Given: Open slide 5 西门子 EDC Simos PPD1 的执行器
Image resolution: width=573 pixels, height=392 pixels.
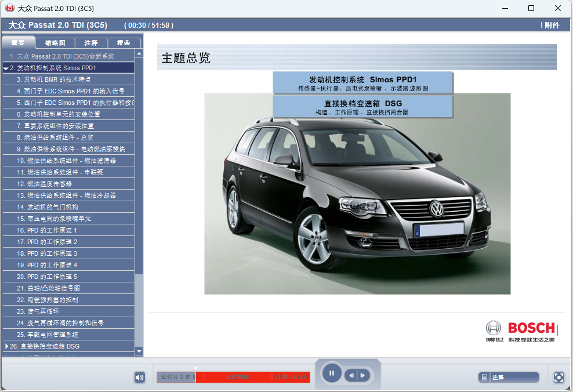Looking at the screenshot, I should tap(68, 103).
